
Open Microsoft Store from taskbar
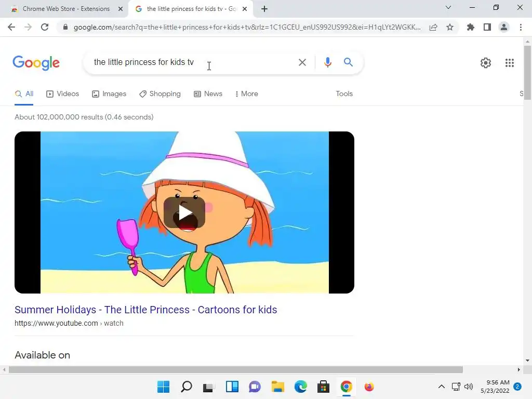pyautogui.click(x=323, y=387)
